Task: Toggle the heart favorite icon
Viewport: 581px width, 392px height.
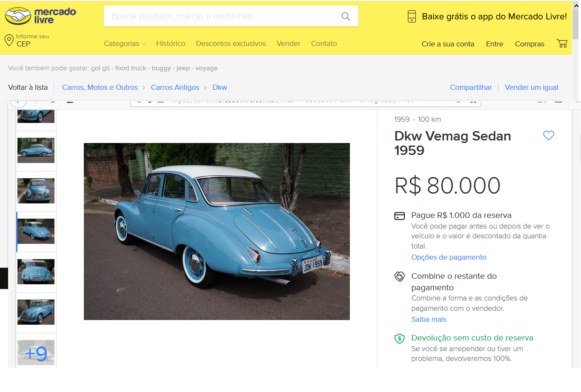Action: tap(549, 135)
